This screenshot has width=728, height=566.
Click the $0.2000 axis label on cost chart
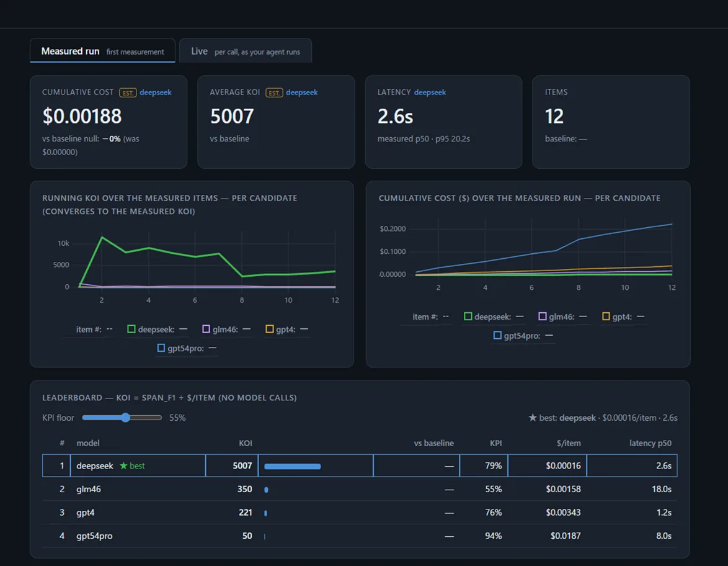pyautogui.click(x=393, y=228)
